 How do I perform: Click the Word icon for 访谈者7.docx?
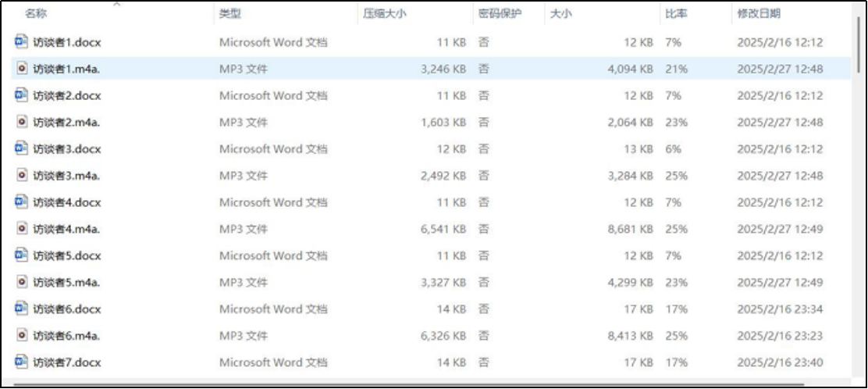pos(21,362)
